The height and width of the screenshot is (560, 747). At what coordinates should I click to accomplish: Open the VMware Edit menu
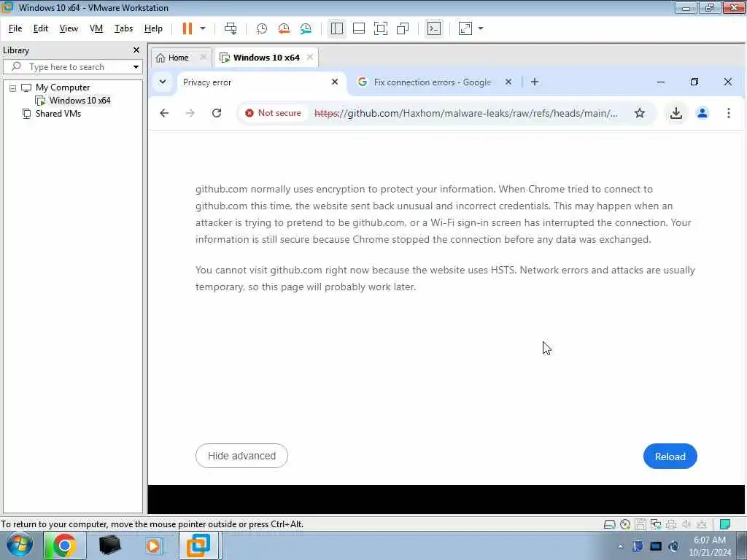41,28
